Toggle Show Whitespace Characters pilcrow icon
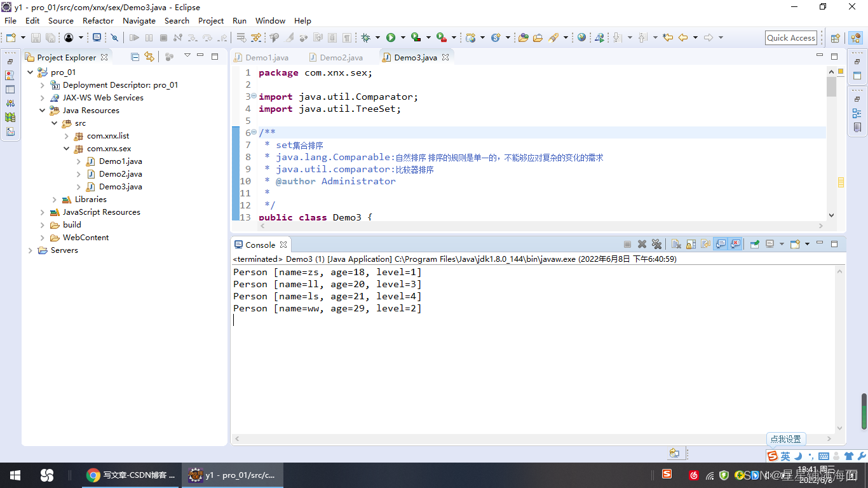The width and height of the screenshot is (868, 488). click(347, 37)
